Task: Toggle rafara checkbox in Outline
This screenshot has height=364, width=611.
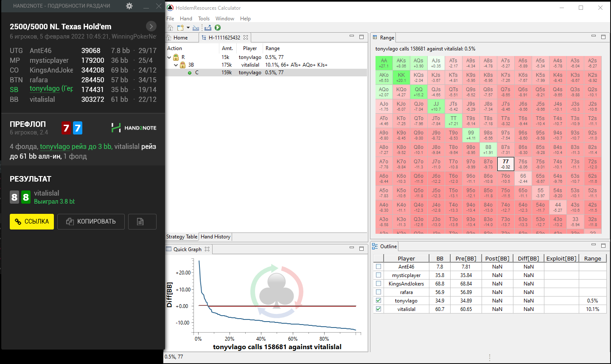Action: tap(378, 292)
